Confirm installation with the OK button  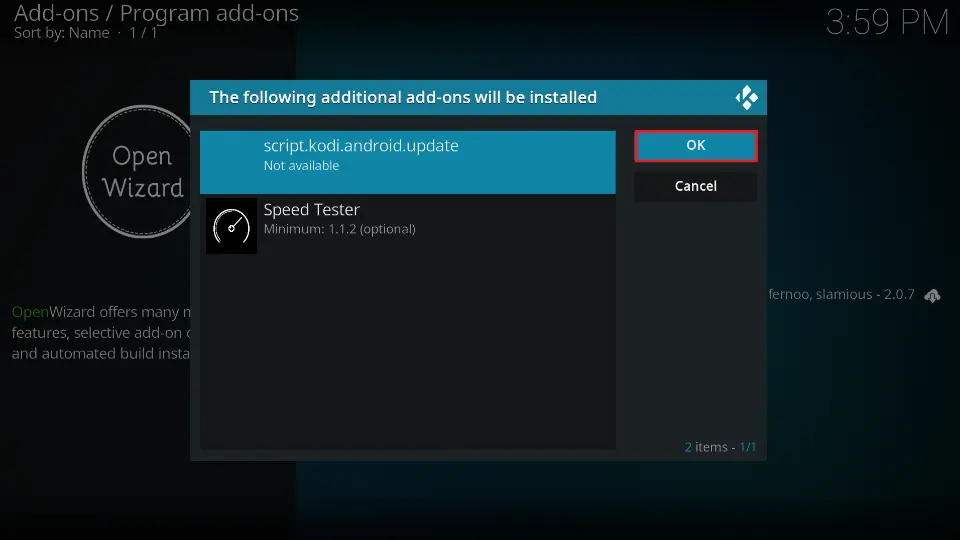tap(696, 146)
